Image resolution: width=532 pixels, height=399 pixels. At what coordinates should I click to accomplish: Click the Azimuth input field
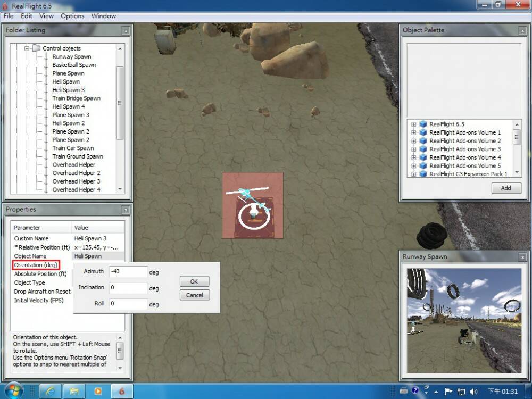tap(128, 271)
